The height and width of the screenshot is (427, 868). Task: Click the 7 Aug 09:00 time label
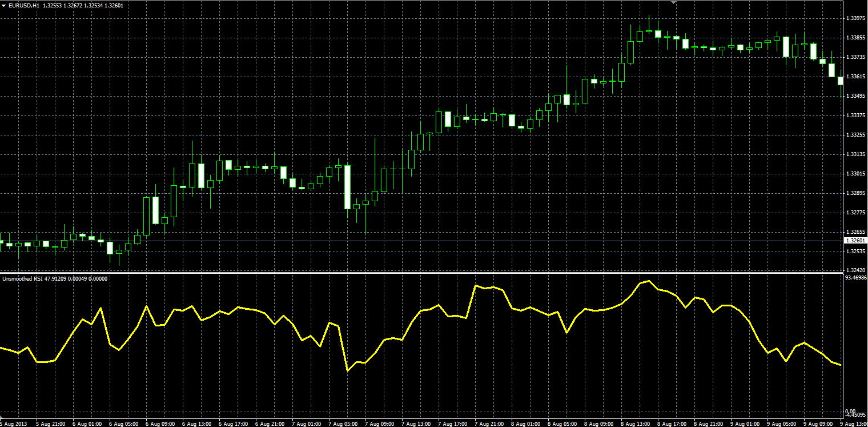(x=379, y=424)
